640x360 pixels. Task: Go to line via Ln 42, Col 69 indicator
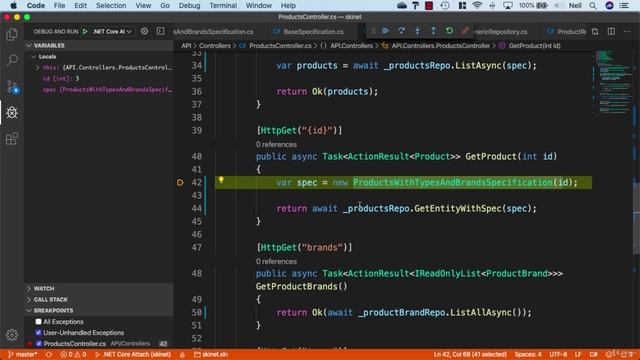coord(470,354)
